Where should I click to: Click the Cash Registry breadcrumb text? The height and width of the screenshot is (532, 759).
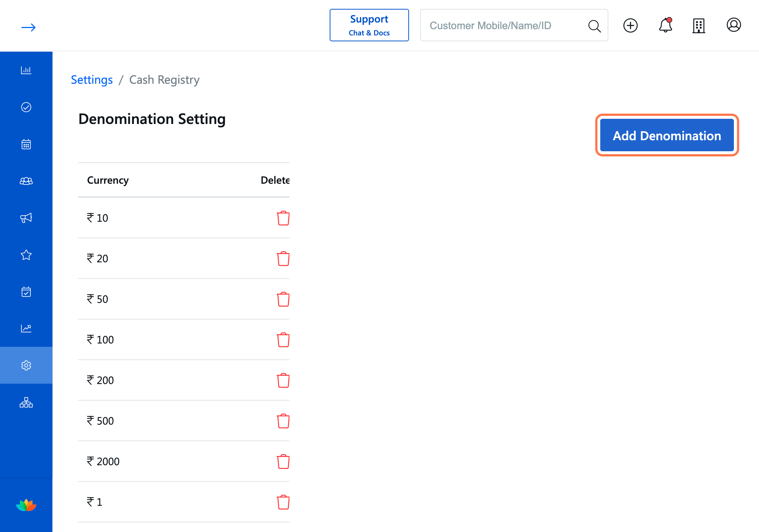164,80
